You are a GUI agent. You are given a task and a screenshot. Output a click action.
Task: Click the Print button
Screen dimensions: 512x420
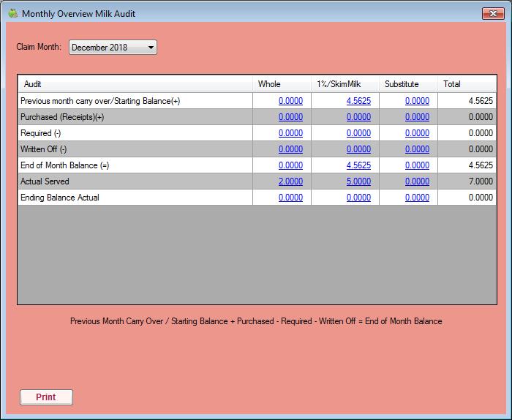46,397
